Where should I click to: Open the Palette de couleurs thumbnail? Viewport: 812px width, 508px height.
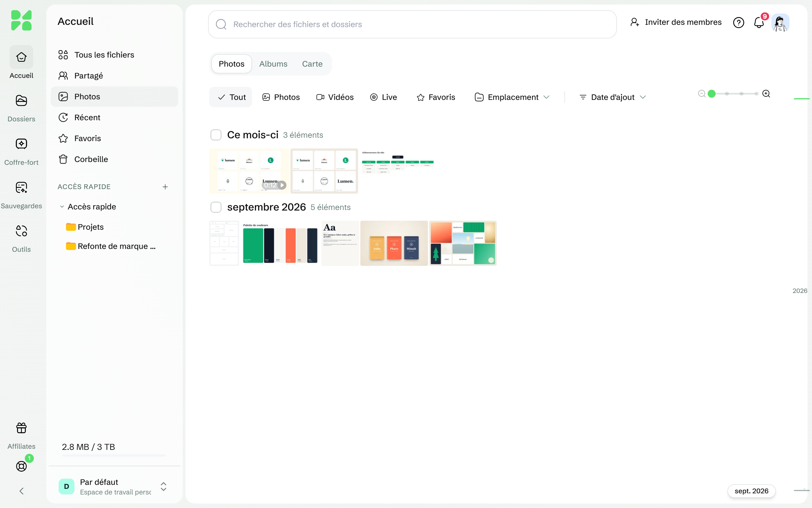[280, 243]
